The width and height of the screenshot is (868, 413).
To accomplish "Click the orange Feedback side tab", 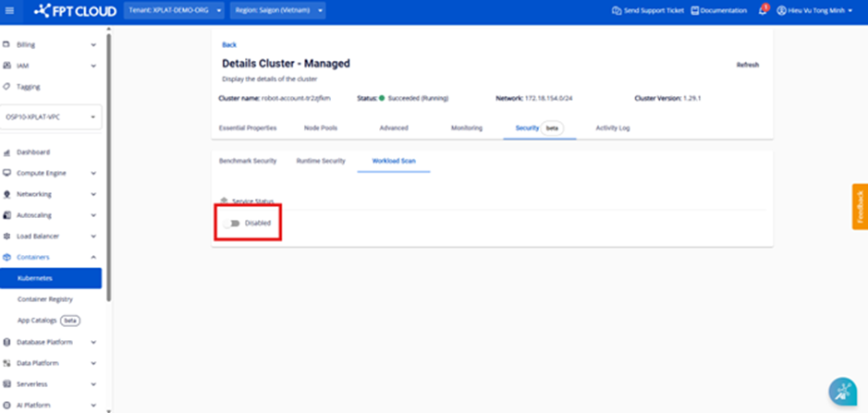I will [x=859, y=206].
